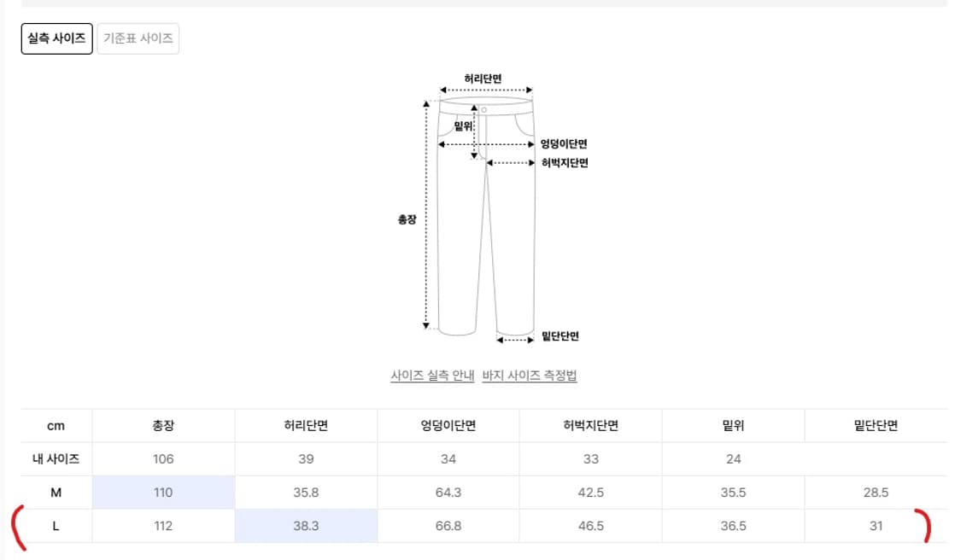
Task: Click the 밑위 column header
Action: coord(733,424)
